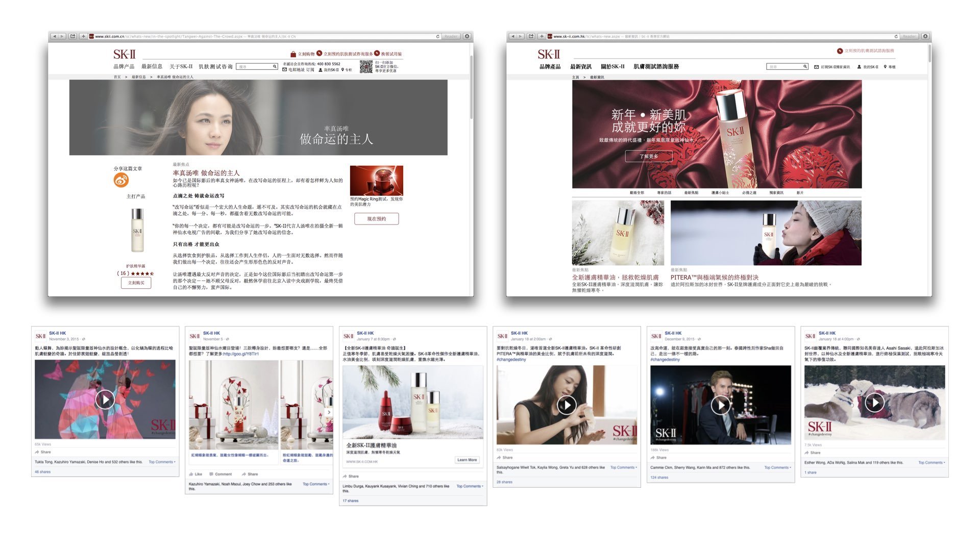980x551 pixels.
Task: Play husky snow video in January 18 4:00pm post
Action: click(874, 403)
